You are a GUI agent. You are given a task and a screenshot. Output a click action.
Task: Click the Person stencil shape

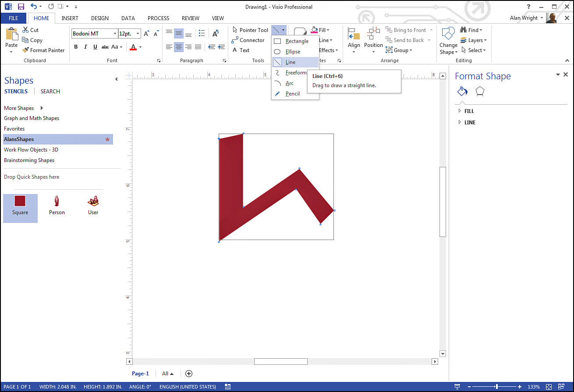(x=57, y=206)
